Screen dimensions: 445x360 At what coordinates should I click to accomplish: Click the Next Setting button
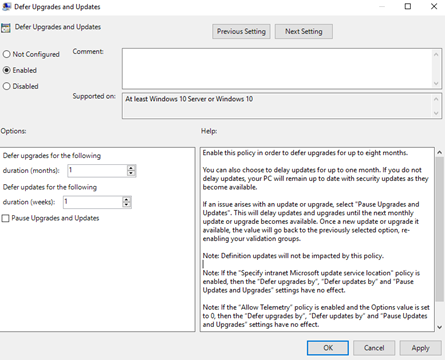pos(304,31)
